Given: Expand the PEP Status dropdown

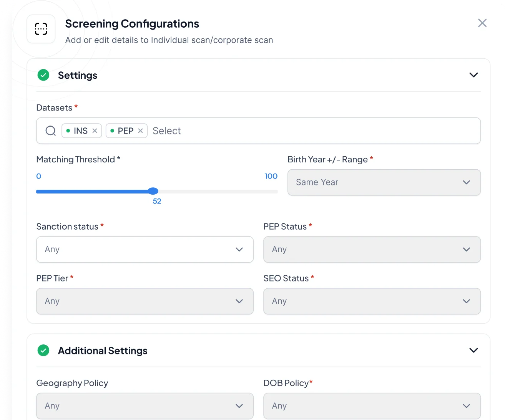Looking at the screenshot, I should (x=372, y=250).
